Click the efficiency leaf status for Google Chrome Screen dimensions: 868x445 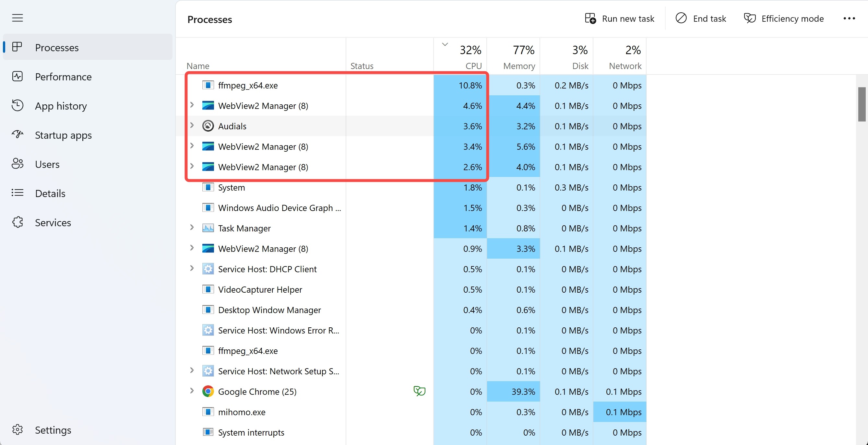click(x=420, y=391)
